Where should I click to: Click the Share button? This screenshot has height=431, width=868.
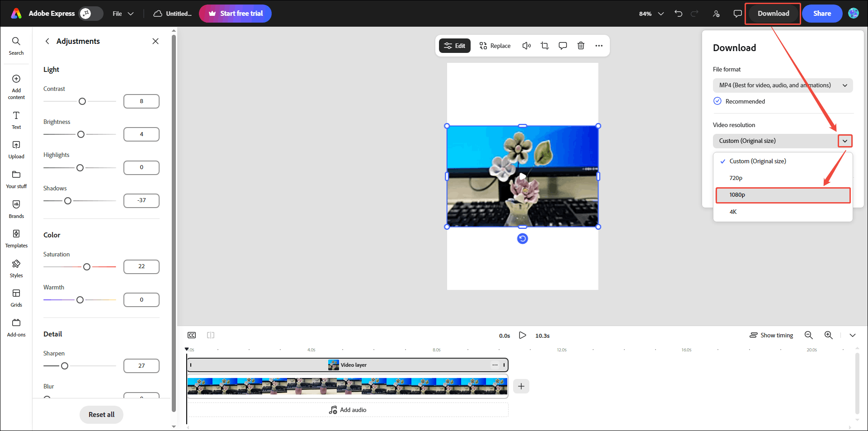coord(822,14)
